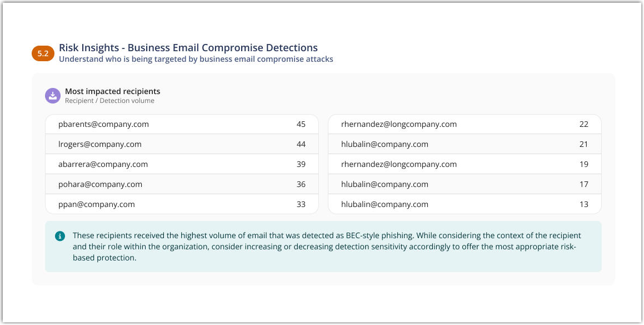Choose the abarrera@company.com email entry
The height and width of the screenshot is (325, 644).
click(103, 164)
